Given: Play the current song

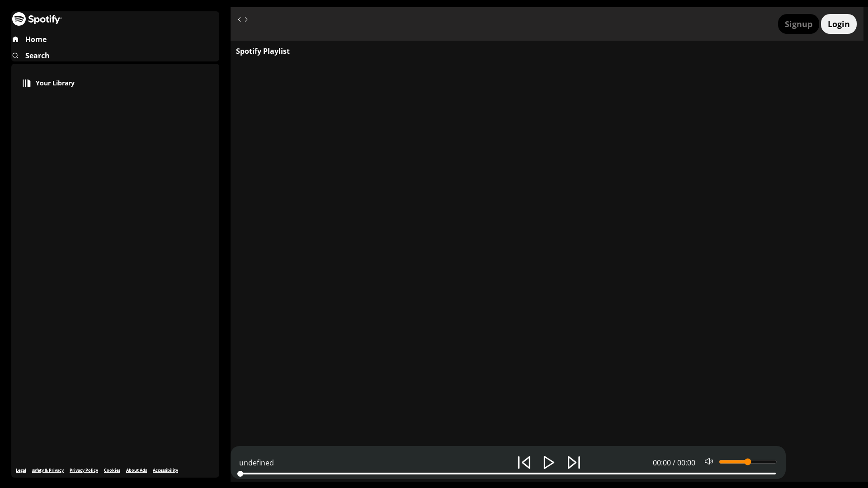Looking at the screenshot, I should 549,462.
